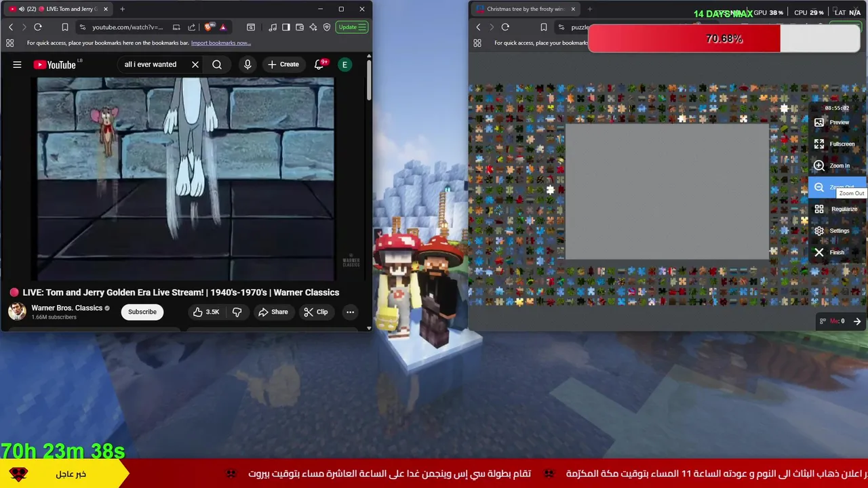Select highlighted Zoom Out puzzle option
This screenshot has width=868, height=488.
tap(837, 187)
